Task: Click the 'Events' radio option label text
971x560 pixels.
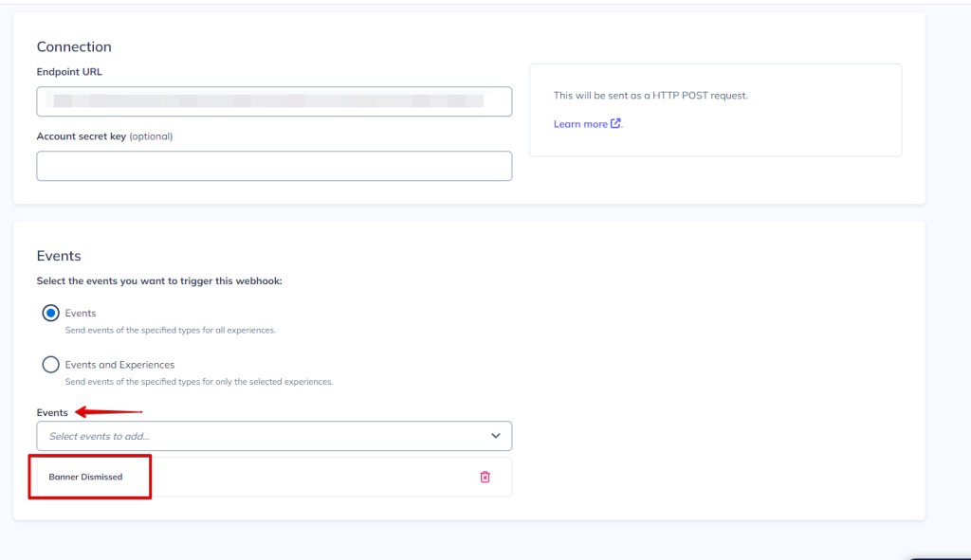Action: [x=81, y=313]
